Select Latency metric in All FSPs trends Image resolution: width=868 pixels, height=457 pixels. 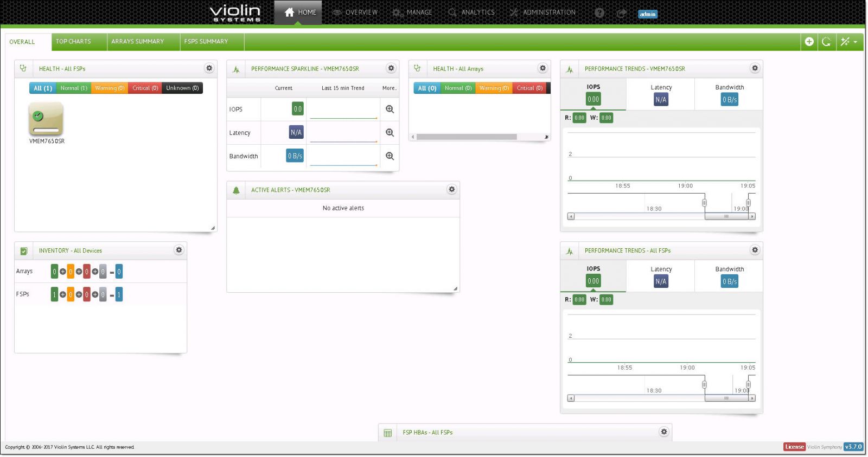pos(661,275)
